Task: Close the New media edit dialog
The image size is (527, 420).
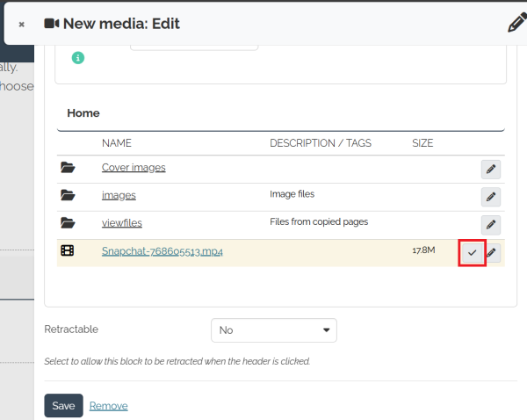Action: pos(21,25)
